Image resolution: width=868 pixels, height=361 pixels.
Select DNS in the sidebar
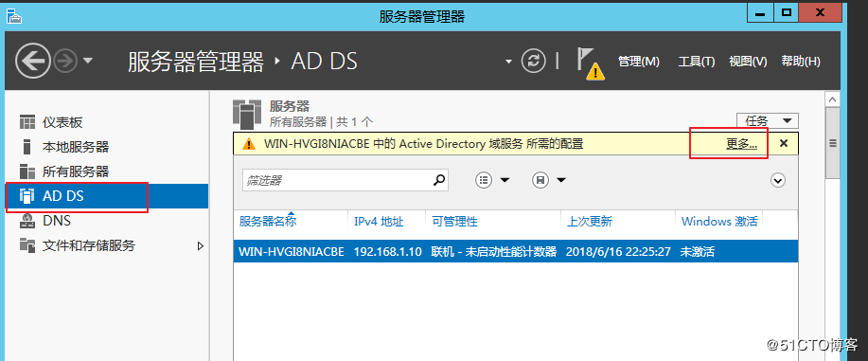click(x=107, y=221)
